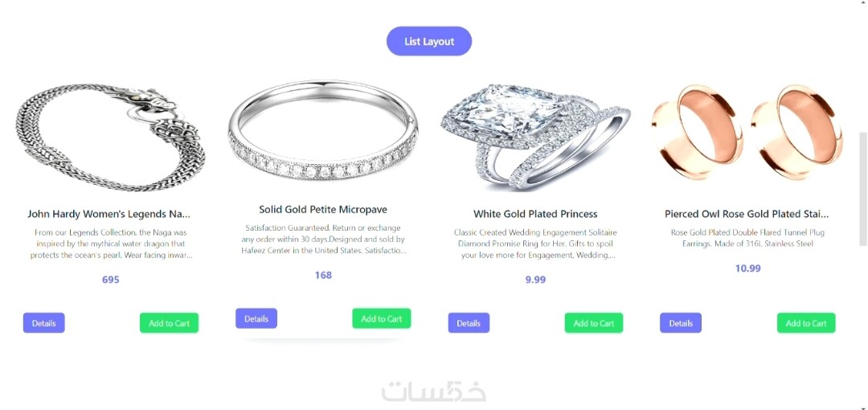Click the 10.99 price of owl earrings
This screenshot has height=410, width=868.
[748, 269]
